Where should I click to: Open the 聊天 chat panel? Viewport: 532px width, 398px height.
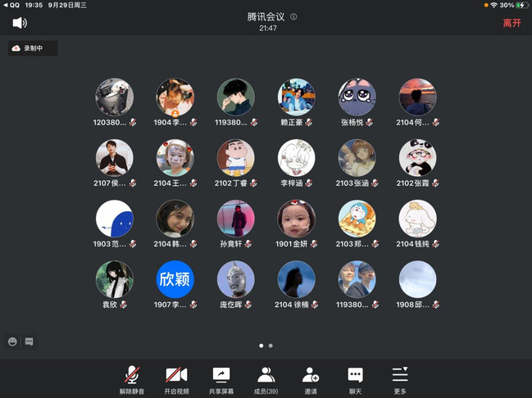(355, 378)
